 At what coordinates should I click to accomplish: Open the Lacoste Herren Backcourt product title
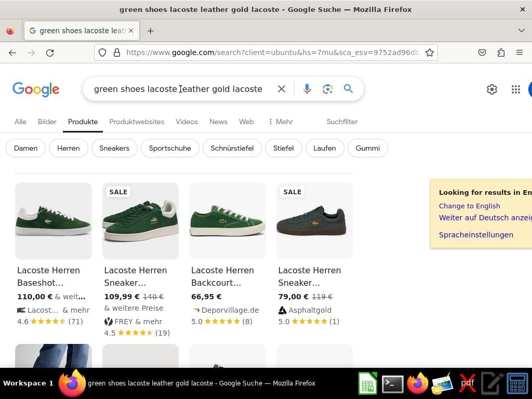click(x=222, y=276)
